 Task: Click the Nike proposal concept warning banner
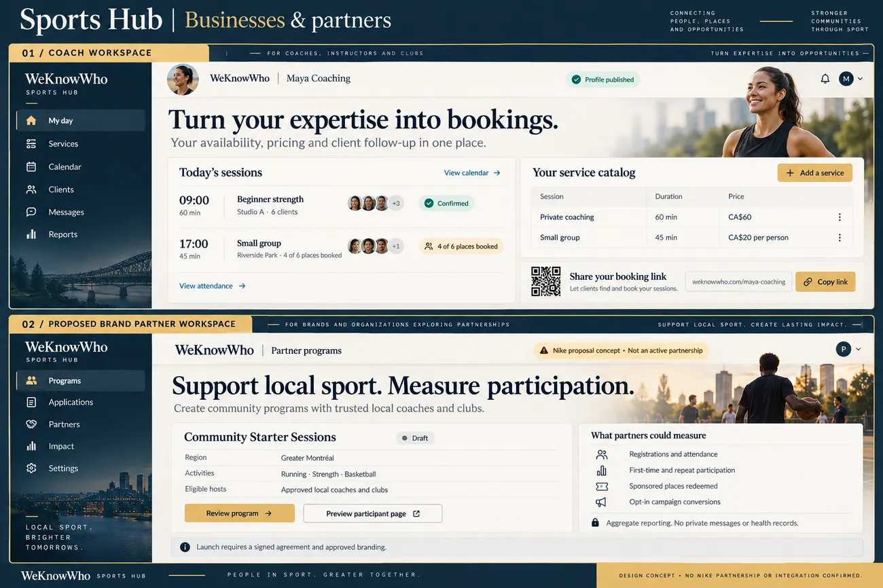(x=621, y=350)
